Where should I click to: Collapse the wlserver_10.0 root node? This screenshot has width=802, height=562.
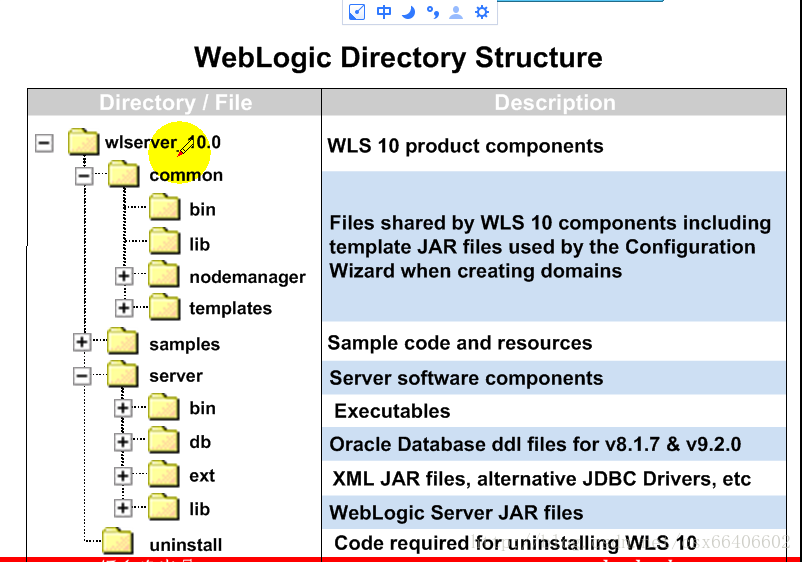click(x=44, y=143)
